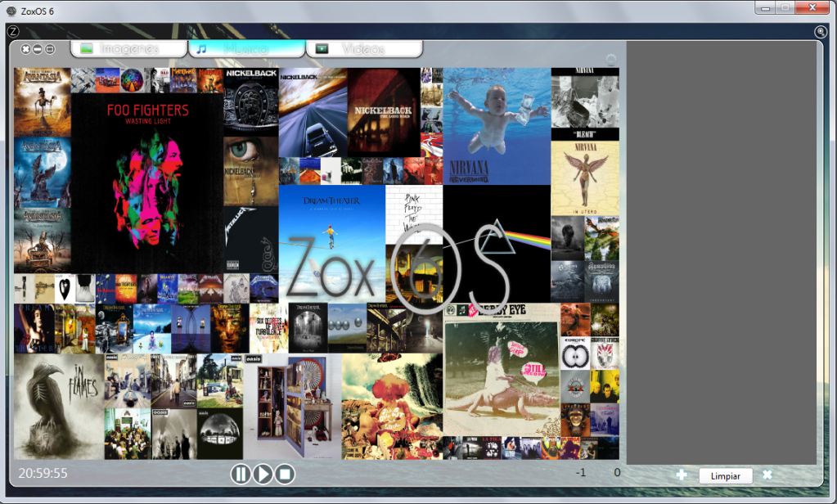837x504 pixels.
Task: Select Pink Floyd The Wall album cover
Action: pos(414,214)
